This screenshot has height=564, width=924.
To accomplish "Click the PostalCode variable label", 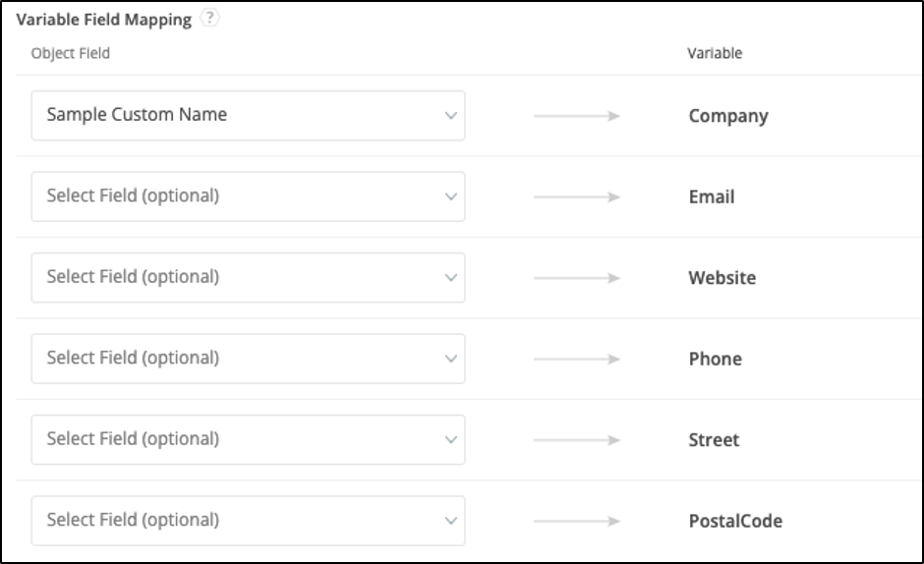I will (735, 521).
